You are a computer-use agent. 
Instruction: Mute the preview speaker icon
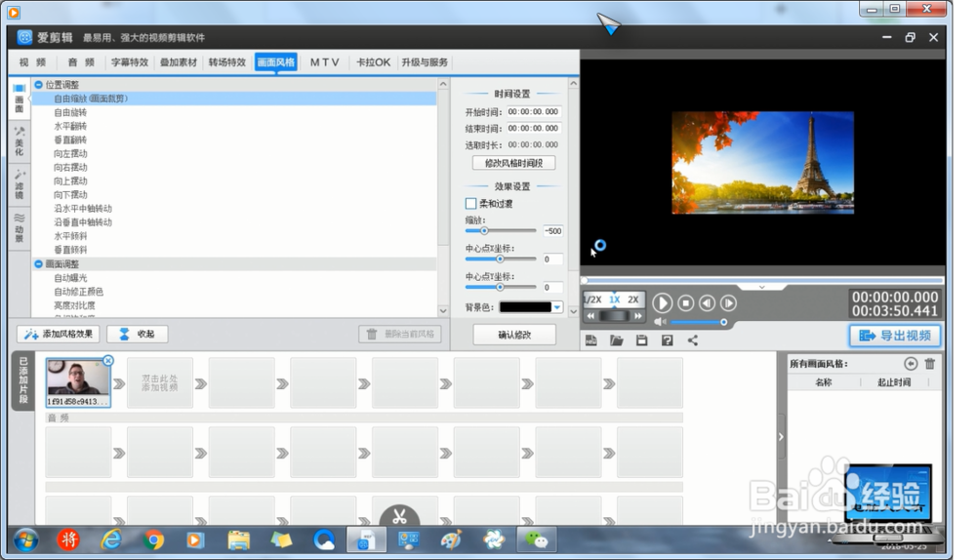[660, 322]
